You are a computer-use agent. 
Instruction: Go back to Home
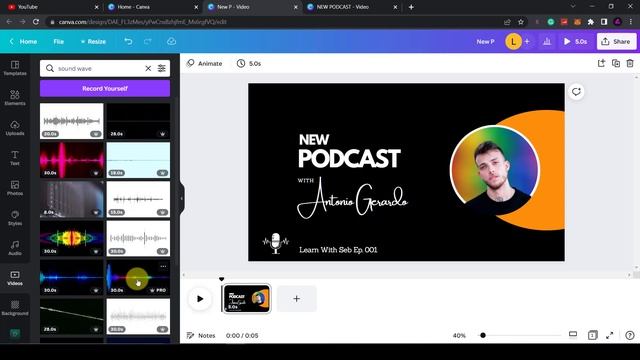pos(23,42)
